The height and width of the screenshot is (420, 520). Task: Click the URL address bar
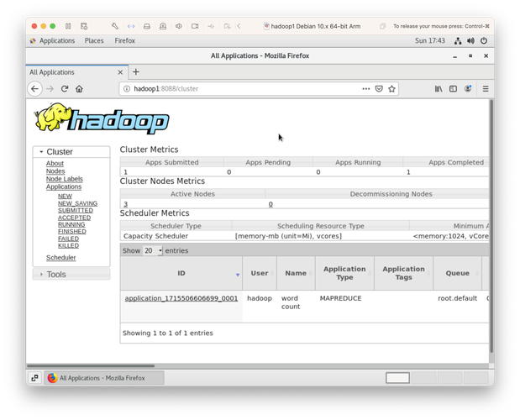244,89
